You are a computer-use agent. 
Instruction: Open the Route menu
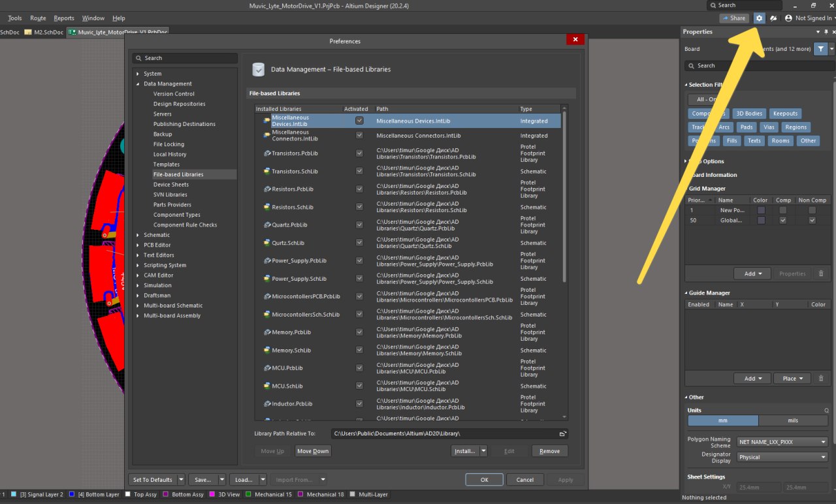coord(38,18)
